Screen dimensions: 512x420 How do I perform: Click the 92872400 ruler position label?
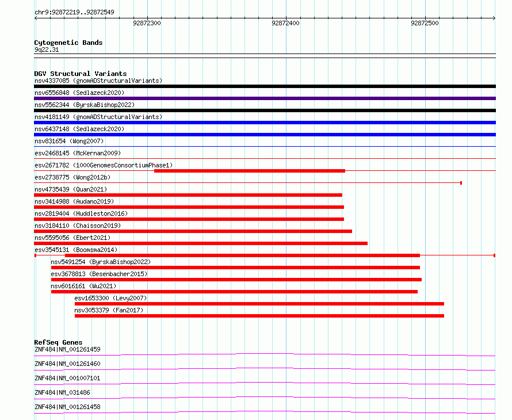coord(285,23)
